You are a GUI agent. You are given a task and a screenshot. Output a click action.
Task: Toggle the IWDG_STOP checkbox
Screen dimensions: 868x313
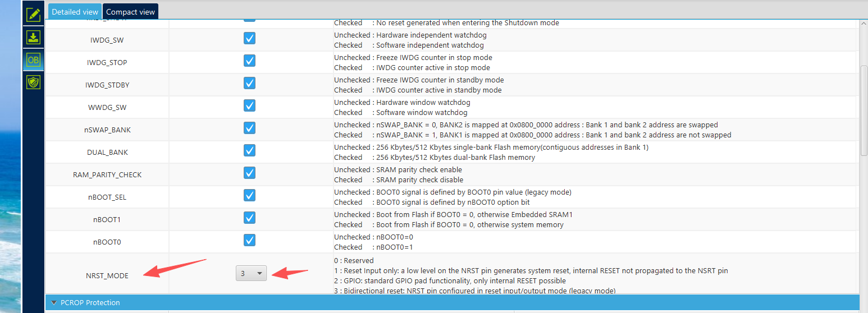[250, 61]
